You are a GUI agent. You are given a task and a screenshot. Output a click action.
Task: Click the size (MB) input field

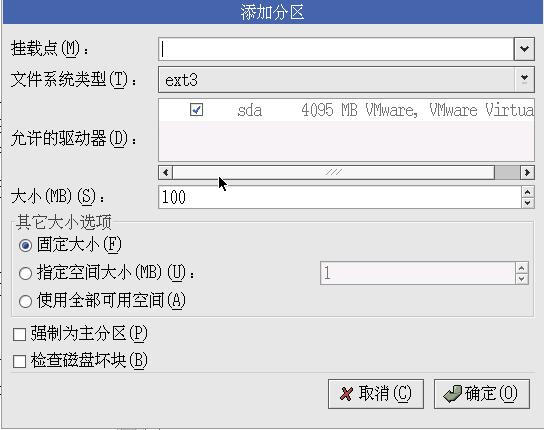(x=340, y=197)
